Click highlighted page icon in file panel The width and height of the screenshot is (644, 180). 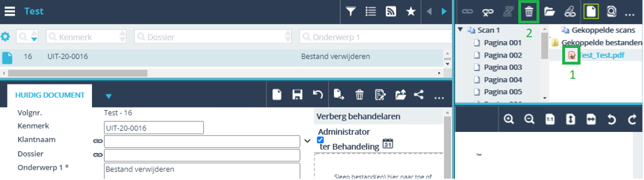click(x=591, y=12)
